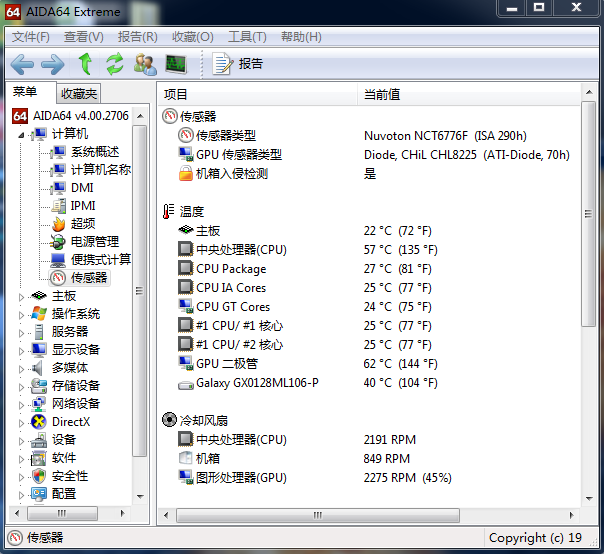The width and height of the screenshot is (604, 554).
Task: Expand the 显示设备 tree node
Action: (x=21, y=351)
